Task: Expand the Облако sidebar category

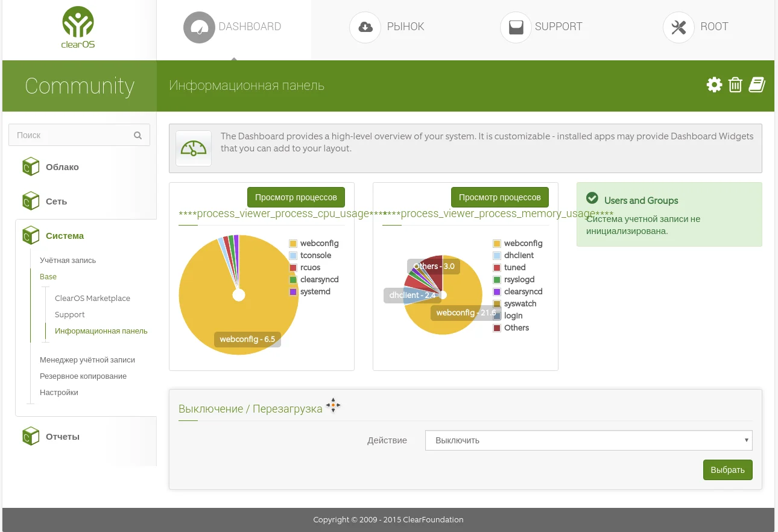Action: point(62,167)
